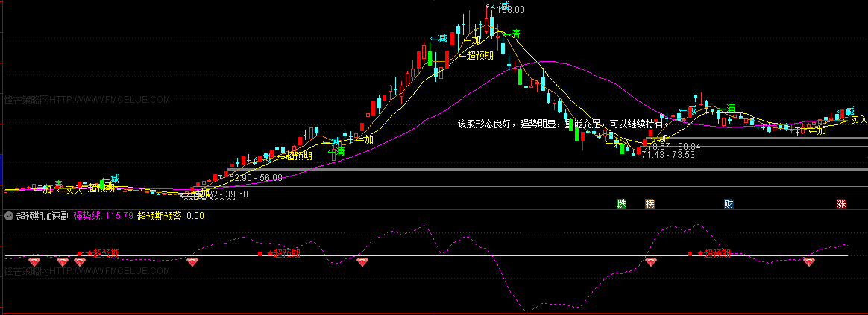
Task: Click the green 清 signal near chart peak
Action: coord(515,34)
